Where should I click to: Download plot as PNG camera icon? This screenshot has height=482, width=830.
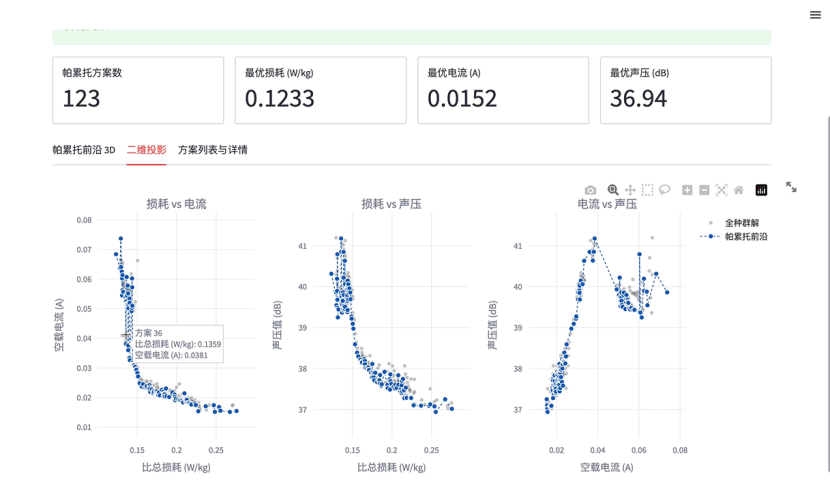point(590,190)
